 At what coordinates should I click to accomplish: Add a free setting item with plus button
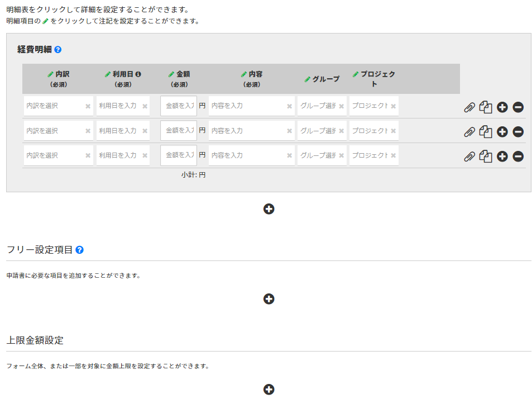click(269, 299)
